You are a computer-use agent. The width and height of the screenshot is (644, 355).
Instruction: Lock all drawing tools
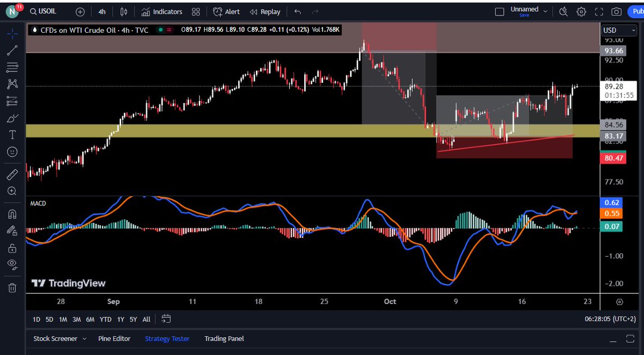(x=12, y=248)
